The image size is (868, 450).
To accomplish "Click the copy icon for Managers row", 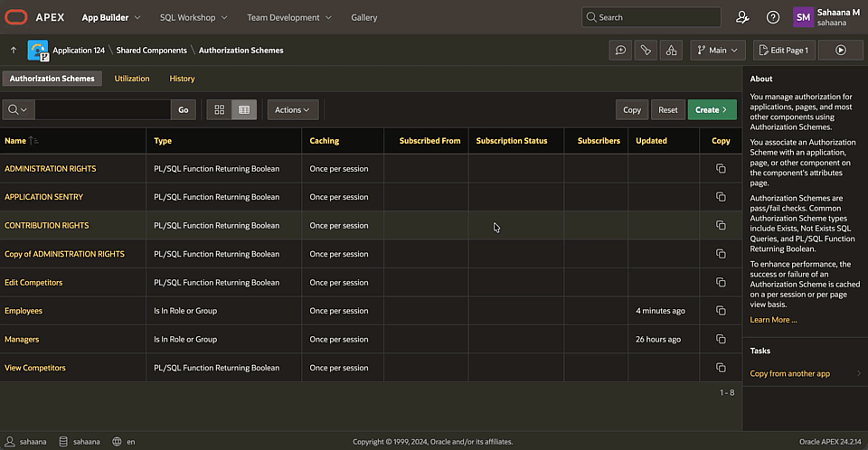I will 721,340.
